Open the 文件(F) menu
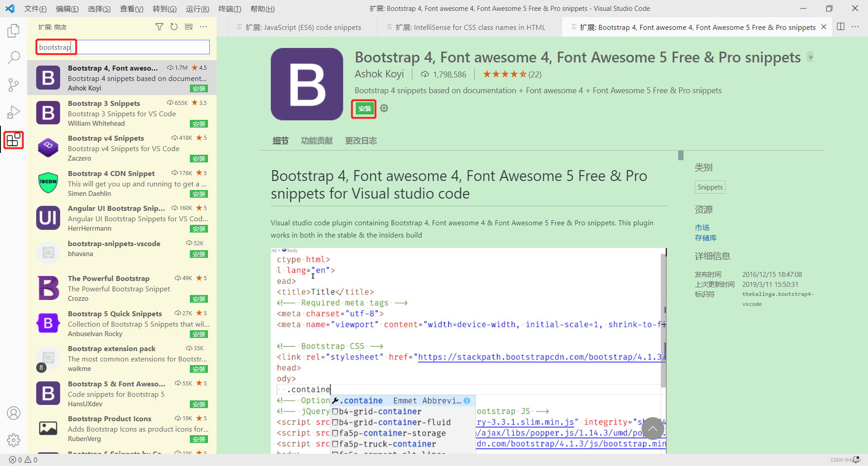This screenshot has width=868, height=466. click(35, 9)
